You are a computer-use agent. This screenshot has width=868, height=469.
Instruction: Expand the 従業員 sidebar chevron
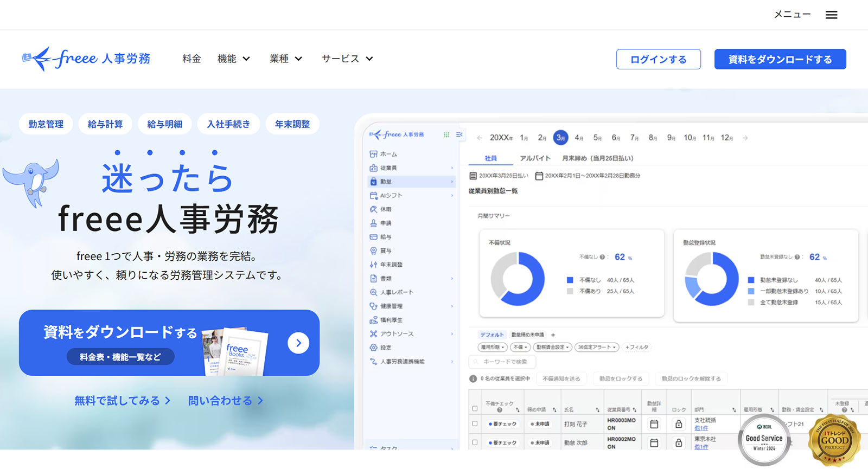452,168
